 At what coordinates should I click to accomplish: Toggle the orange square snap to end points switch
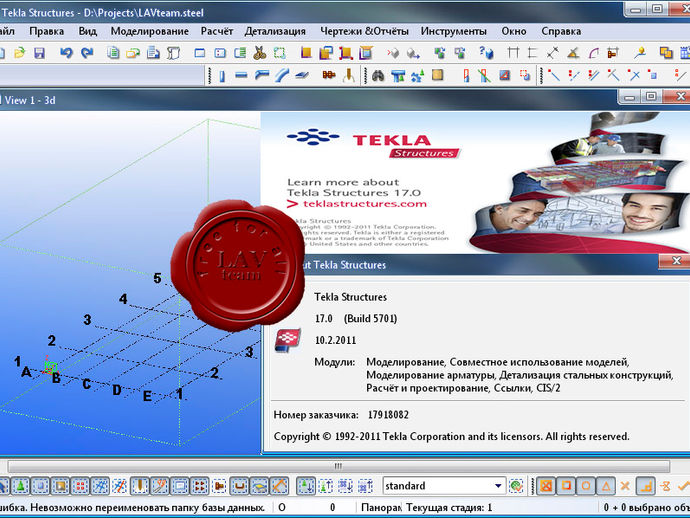click(x=566, y=486)
